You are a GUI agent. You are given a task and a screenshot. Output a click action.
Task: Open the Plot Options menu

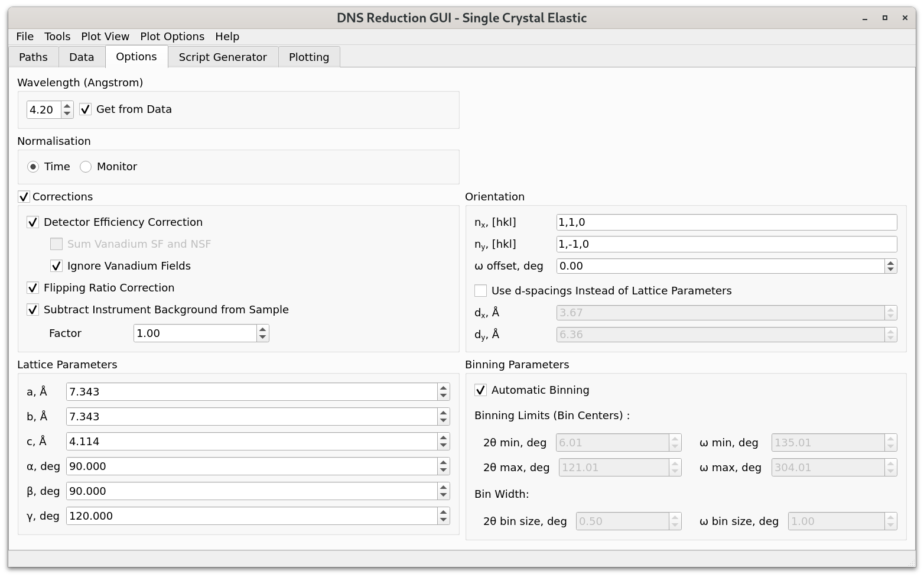(x=172, y=37)
